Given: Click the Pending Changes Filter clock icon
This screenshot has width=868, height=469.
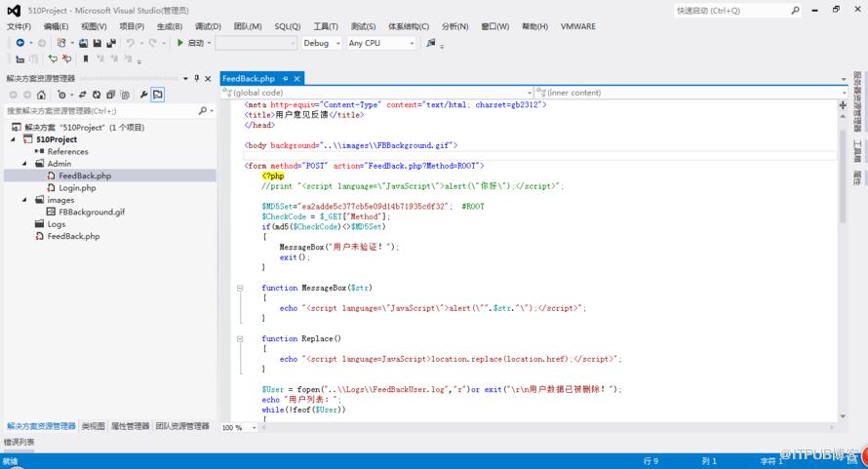Looking at the screenshot, I should 61,95.
